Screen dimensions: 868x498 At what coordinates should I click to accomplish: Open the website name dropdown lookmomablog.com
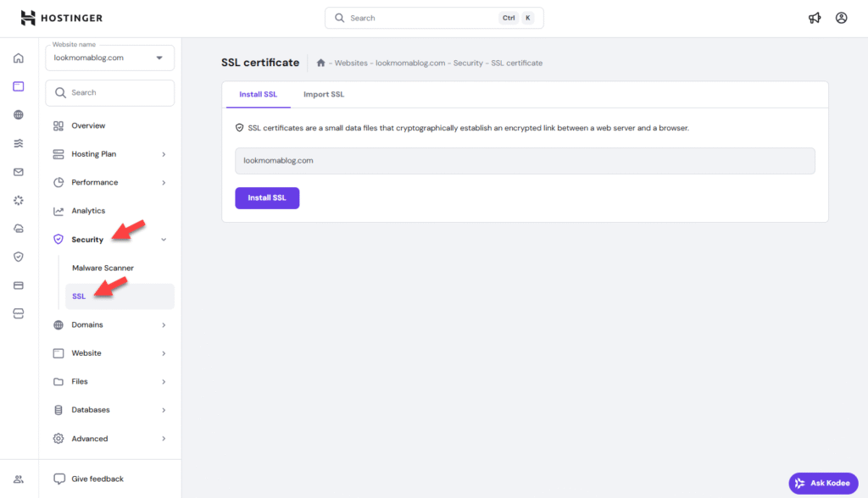coord(109,58)
